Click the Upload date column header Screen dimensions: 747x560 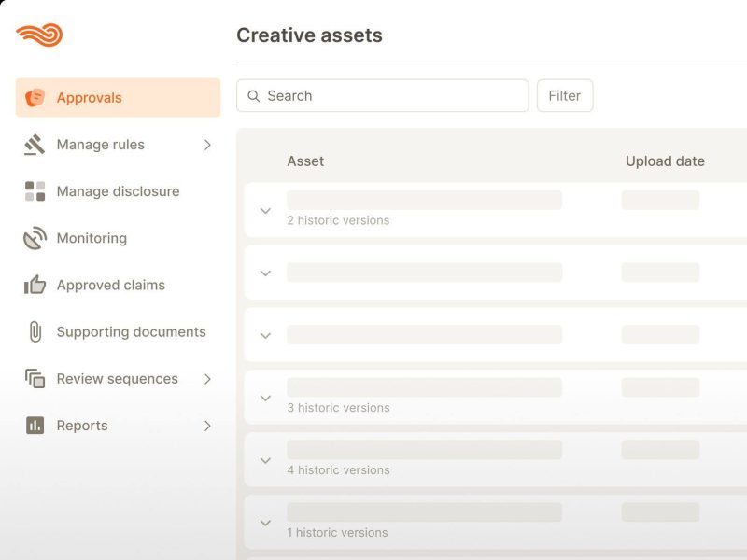[x=665, y=161]
